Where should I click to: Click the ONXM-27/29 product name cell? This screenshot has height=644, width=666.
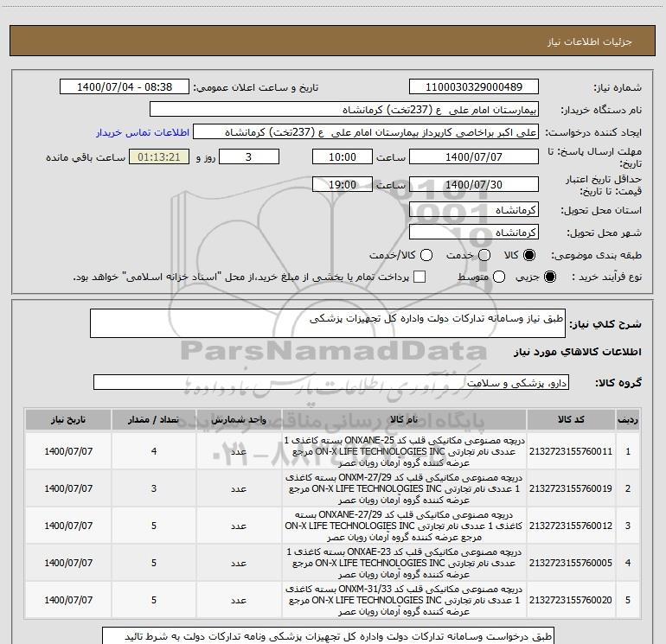coord(404,488)
